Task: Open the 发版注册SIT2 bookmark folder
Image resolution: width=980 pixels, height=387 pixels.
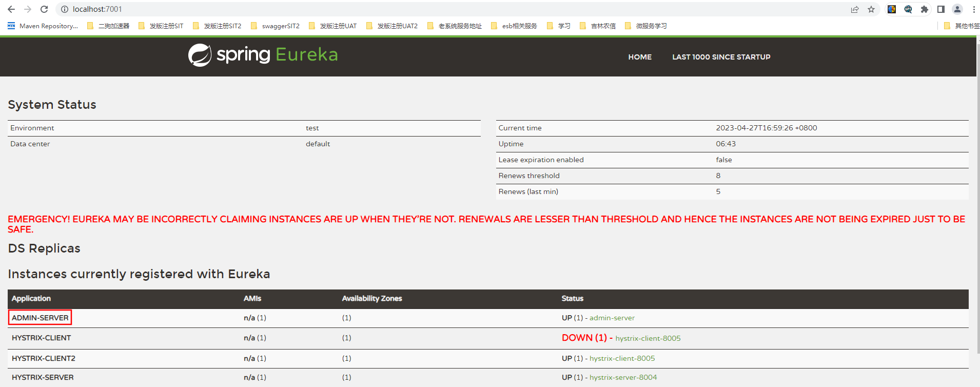Action: click(217, 26)
